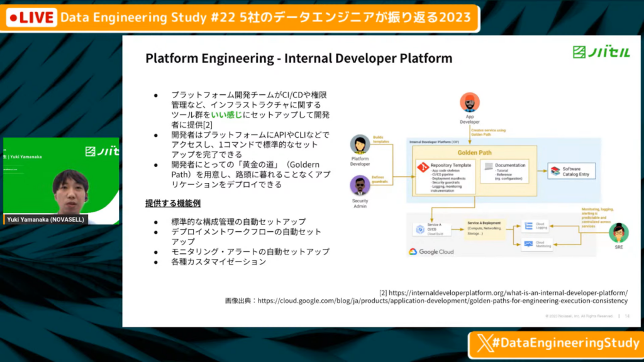
Task: Click the SRE avatar icon
Action: click(x=618, y=233)
